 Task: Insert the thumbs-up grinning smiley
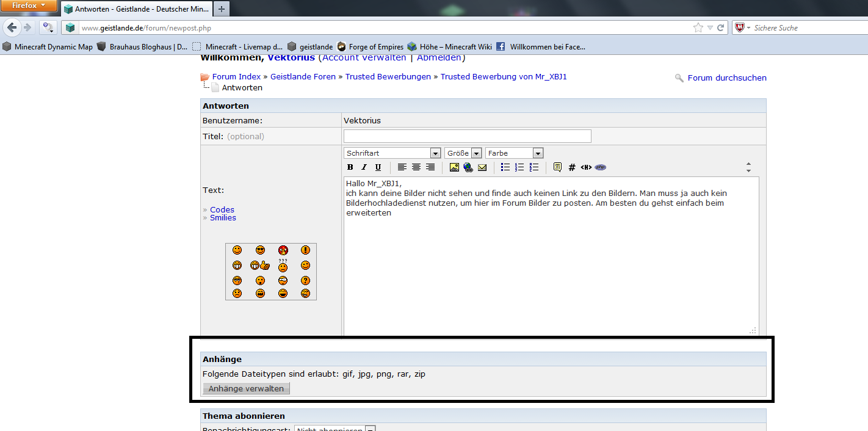260,266
